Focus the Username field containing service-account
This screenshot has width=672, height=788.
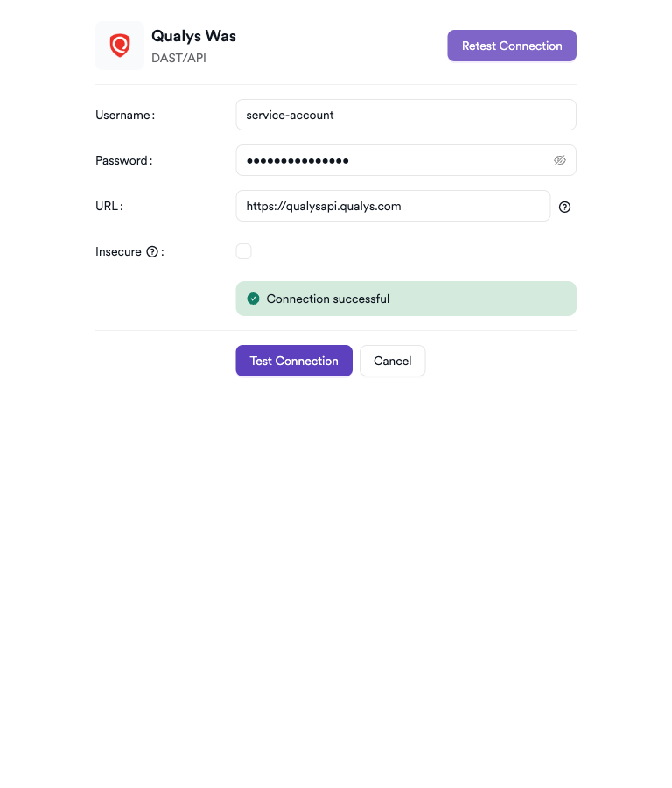pyautogui.click(x=406, y=115)
